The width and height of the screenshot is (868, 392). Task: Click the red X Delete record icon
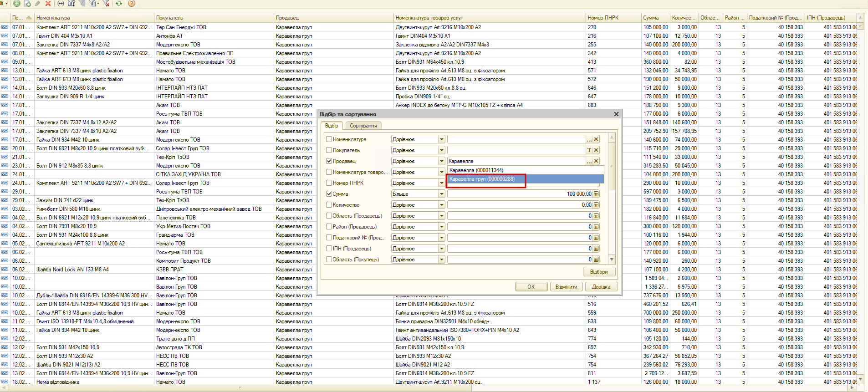48,4
